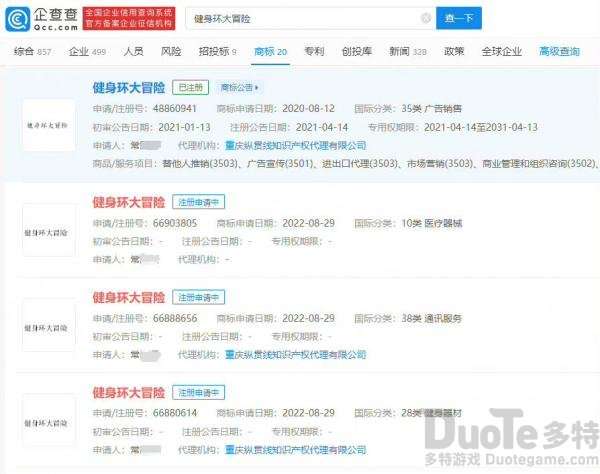Open the trademark with number 66903805

129,202
